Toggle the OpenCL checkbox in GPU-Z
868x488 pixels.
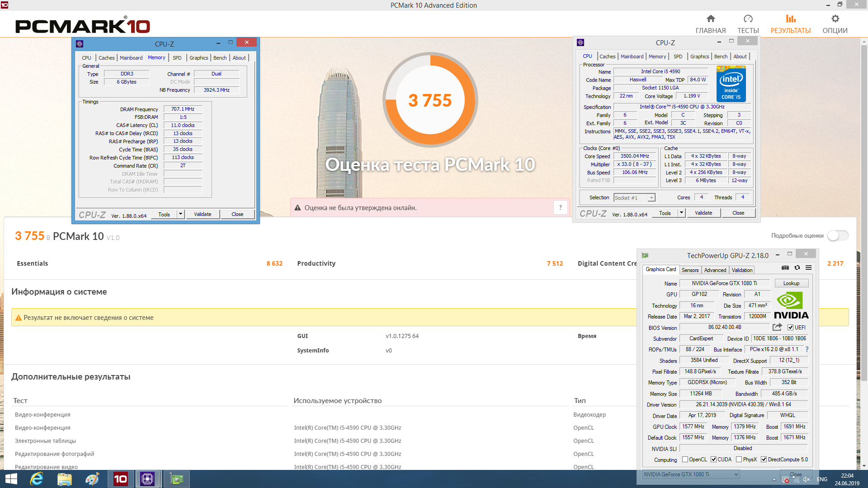pos(685,460)
